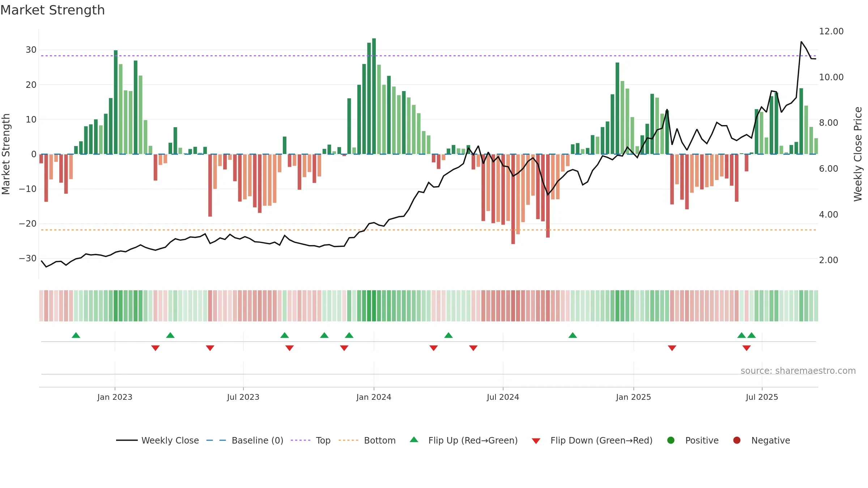
Task: Click the deepest red bar after Jul 2024
Action: (x=513, y=199)
